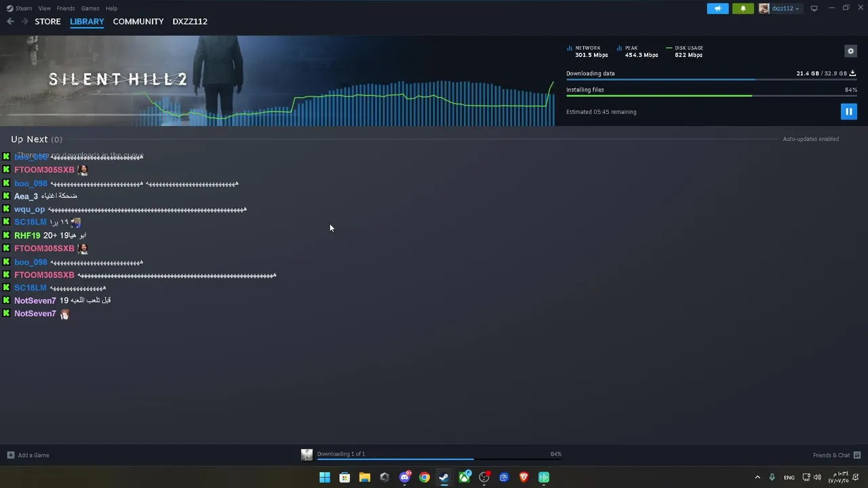Go to the COMMUNITY tab
This screenshot has height=488, width=868.
[138, 22]
